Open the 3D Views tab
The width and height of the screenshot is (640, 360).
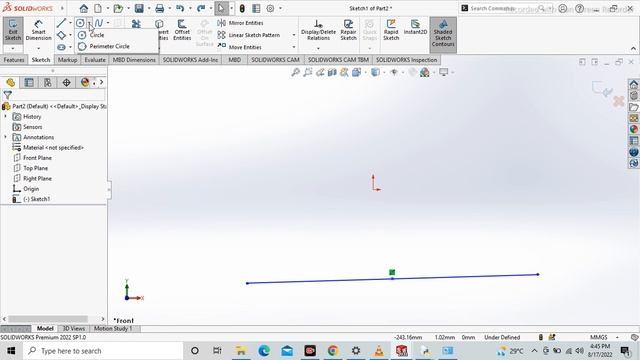click(73, 329)
